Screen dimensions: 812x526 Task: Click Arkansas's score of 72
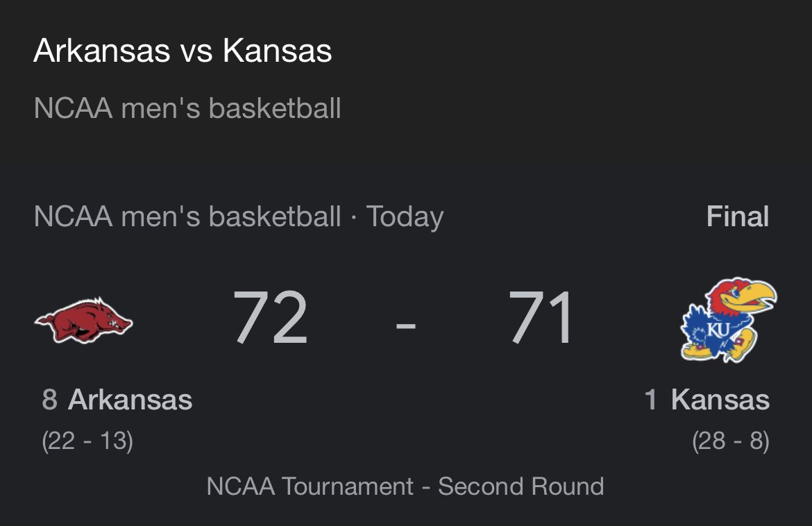tap(270, 319)
